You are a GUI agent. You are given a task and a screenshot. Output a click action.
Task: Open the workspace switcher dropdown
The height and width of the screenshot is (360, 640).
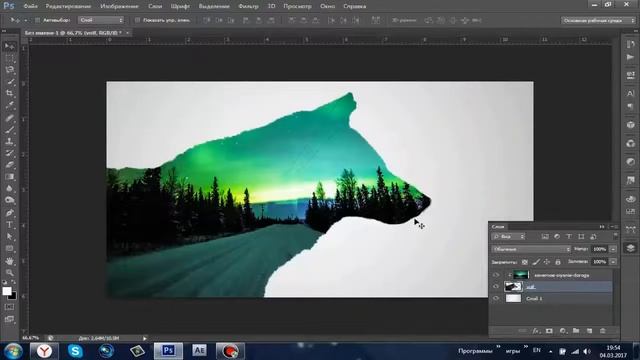(598, 20)
